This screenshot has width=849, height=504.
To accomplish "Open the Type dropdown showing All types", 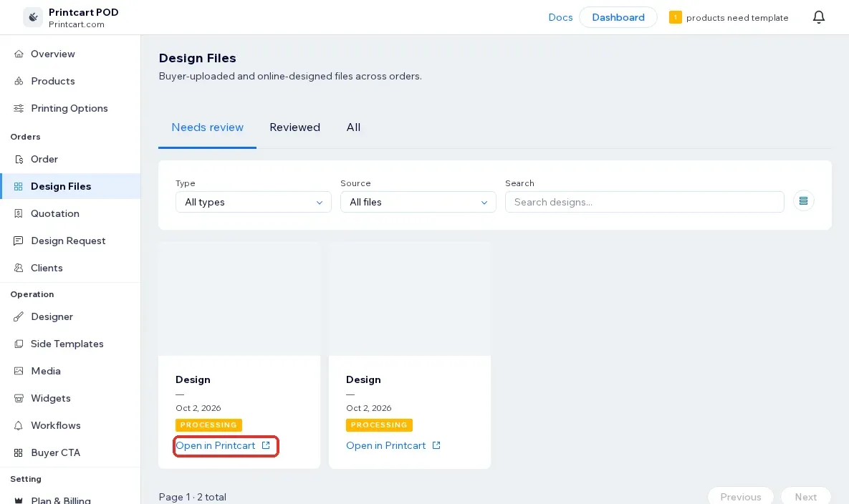I will point(254,202).
